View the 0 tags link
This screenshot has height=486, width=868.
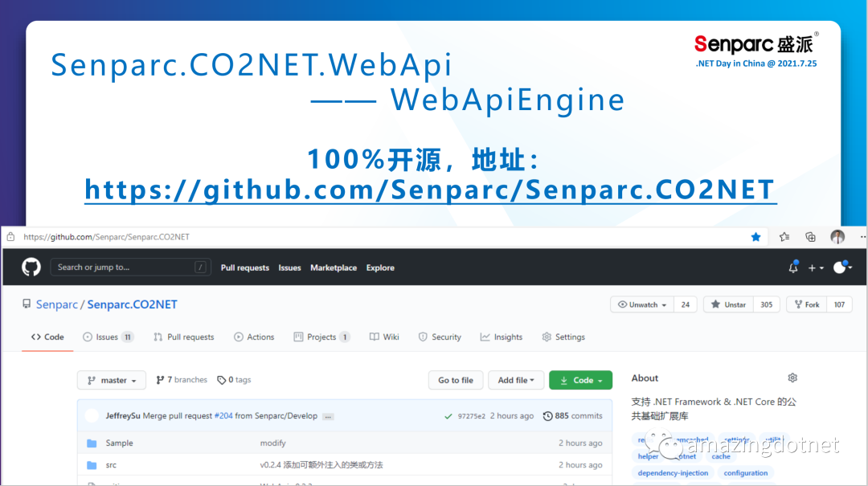click(234, 380)
